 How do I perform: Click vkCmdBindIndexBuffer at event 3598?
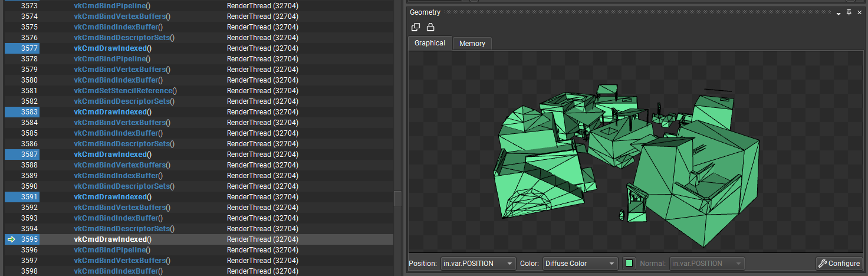click(118, 271)
